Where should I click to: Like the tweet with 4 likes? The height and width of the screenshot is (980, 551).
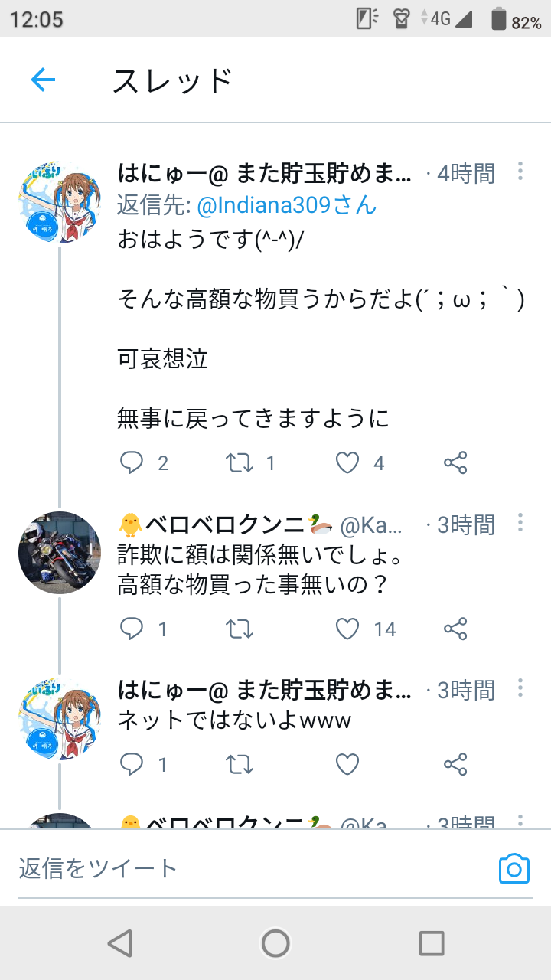pos(347,462)
